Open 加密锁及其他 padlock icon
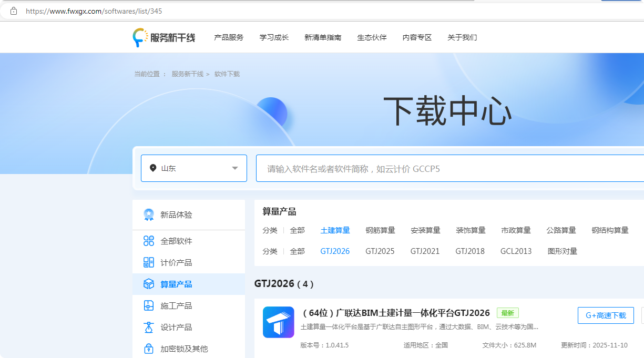The image size is (644, 358). click(149, 349)
